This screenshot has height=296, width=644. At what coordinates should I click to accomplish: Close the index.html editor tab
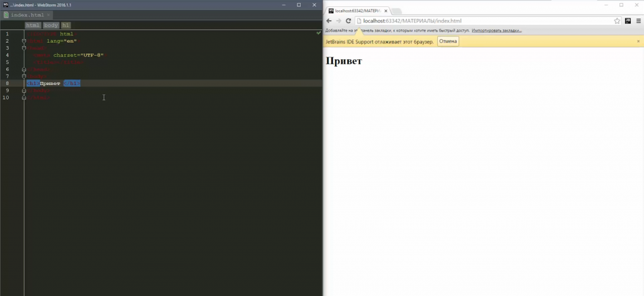48,15
